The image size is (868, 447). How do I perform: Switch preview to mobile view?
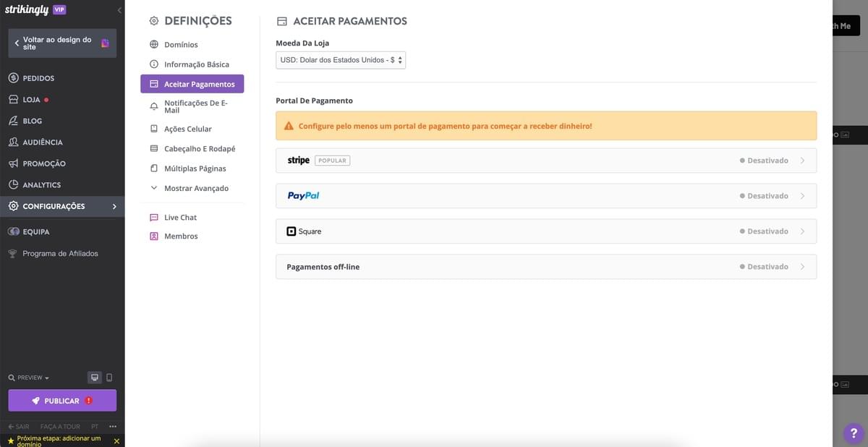pos(110,377)
